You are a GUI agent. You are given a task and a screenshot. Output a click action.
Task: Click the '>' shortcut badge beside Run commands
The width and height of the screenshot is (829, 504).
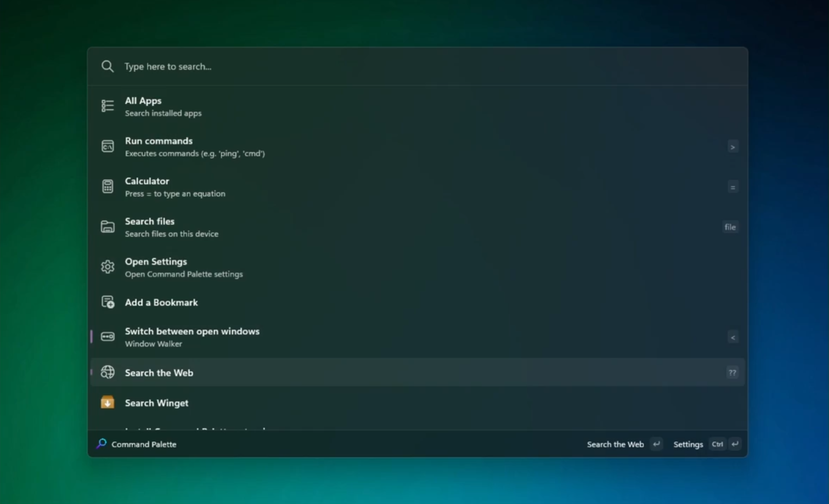[x=733, y=146]
